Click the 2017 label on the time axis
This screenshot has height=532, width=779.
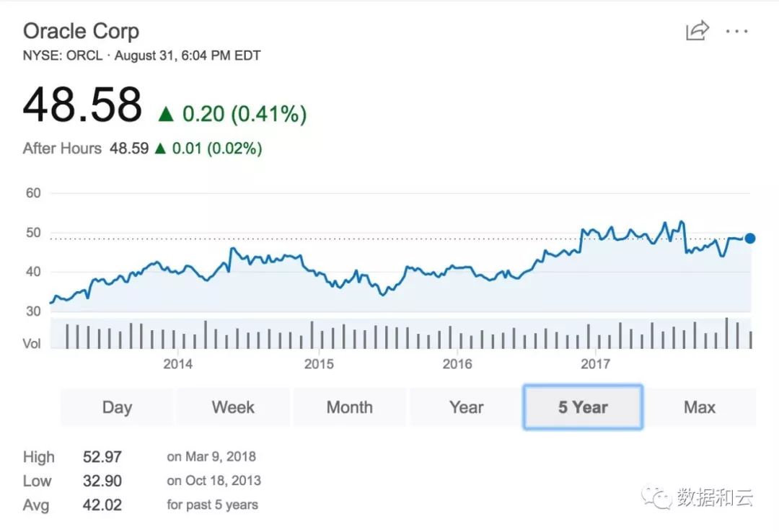[x=596, y=364]
